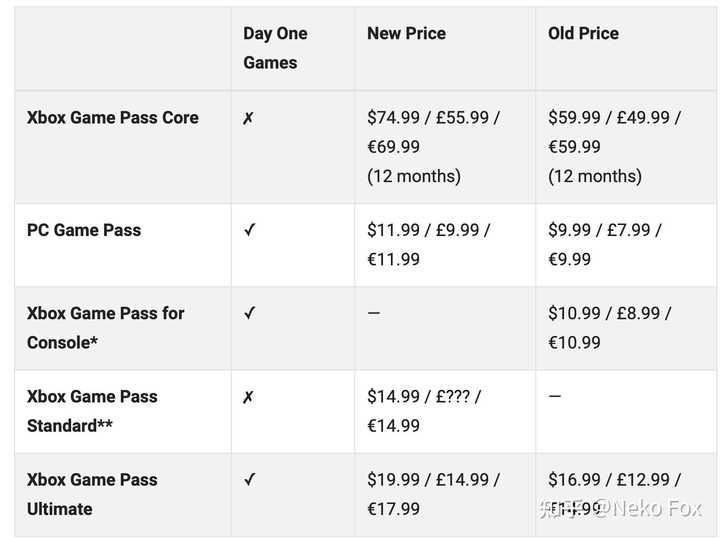Click checkmark in Game Pass Ultimate row
The width and height of the screenshot is (720, 538).
pyautogui.click(x=249, y=480)
